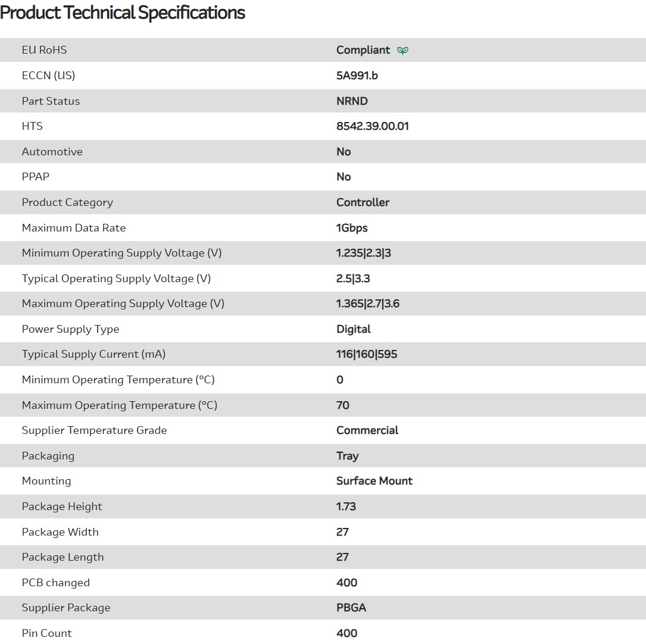Click the Surface Mount mounting value
646x644 pixels.
374,481
